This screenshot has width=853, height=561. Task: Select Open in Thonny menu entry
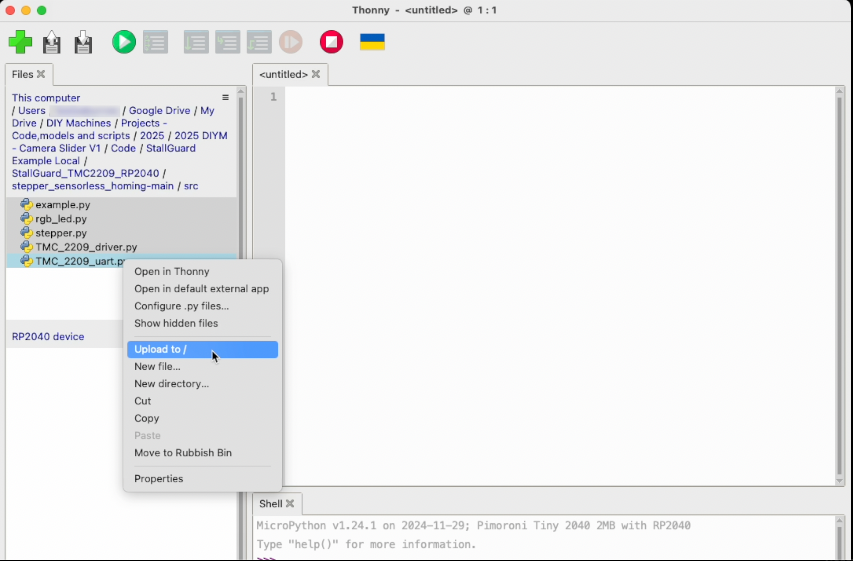coord(172,271)
